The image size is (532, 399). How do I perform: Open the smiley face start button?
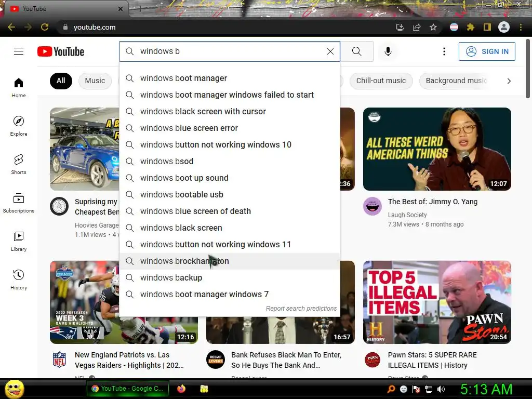(14, 389)
